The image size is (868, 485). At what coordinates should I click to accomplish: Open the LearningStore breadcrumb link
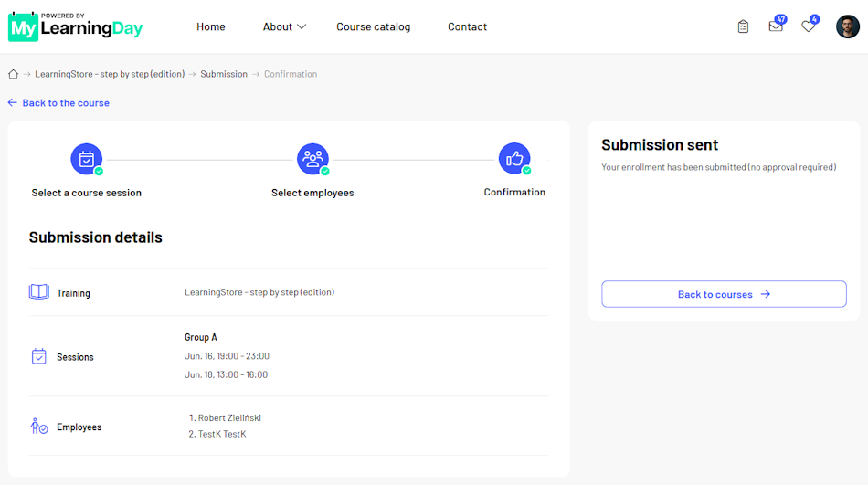pos(110,74)
